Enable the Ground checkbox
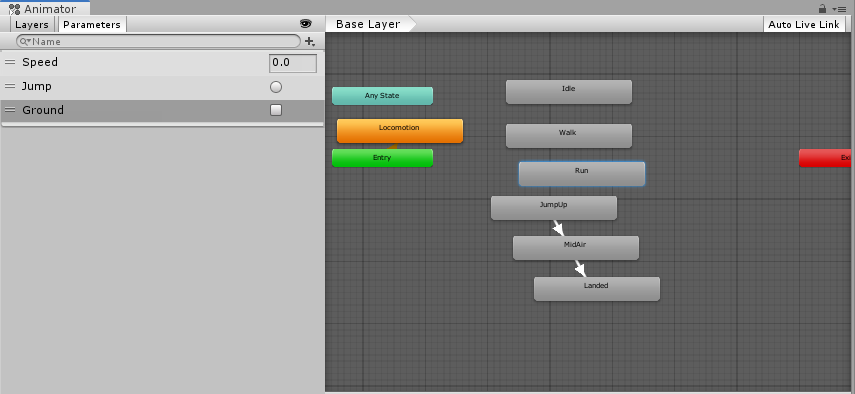Screen dimensions: 855x394 (x=276, y=110)
